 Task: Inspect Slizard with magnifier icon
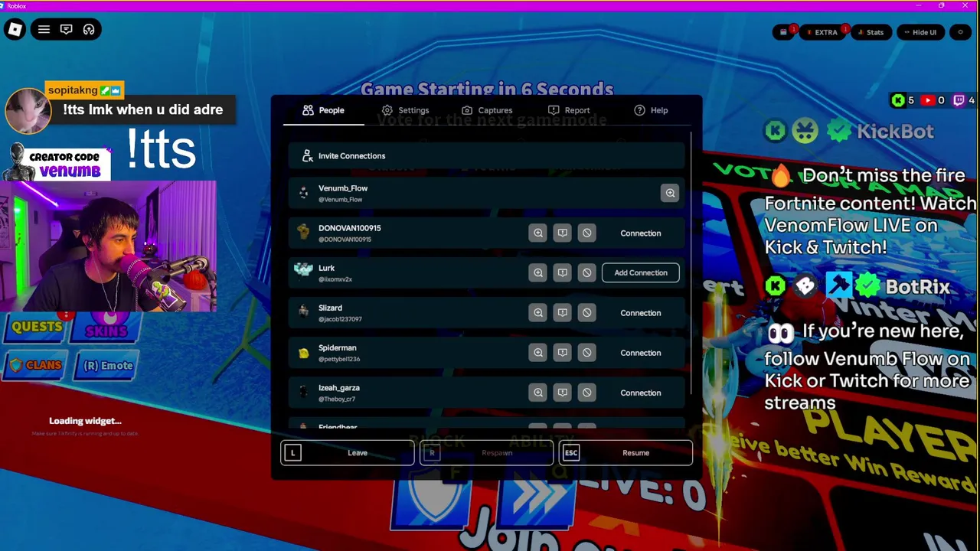538,312
